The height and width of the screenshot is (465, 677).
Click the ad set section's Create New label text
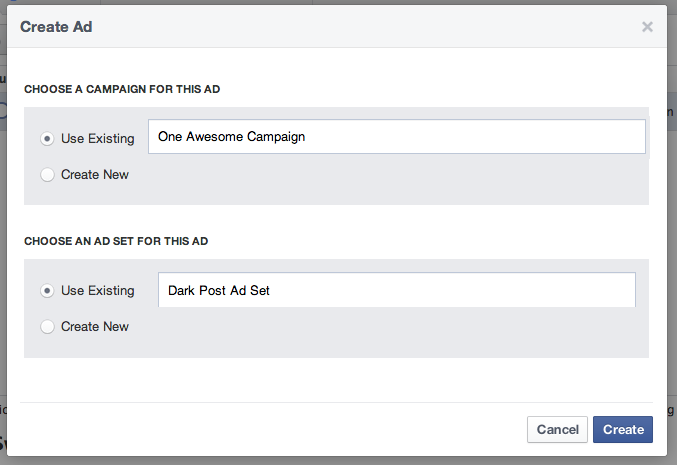click(x=95, y=326)
